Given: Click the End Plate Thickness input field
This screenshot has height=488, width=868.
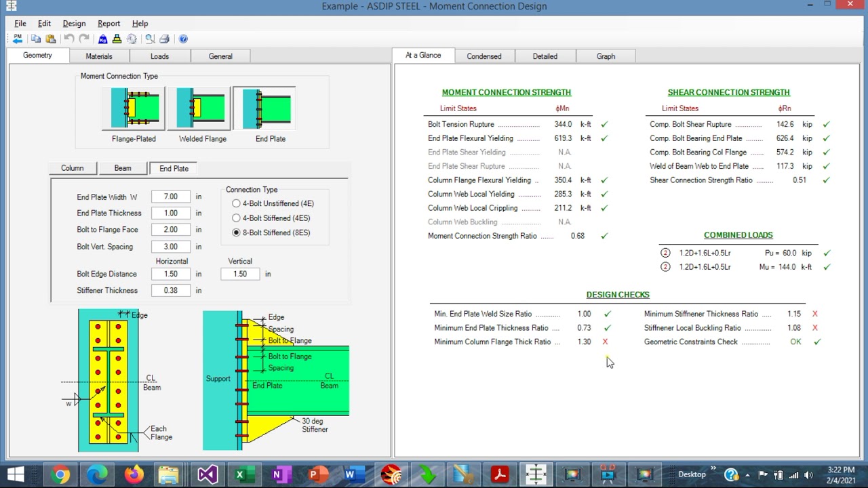Looking at the screenshot, I should point(171,213).
